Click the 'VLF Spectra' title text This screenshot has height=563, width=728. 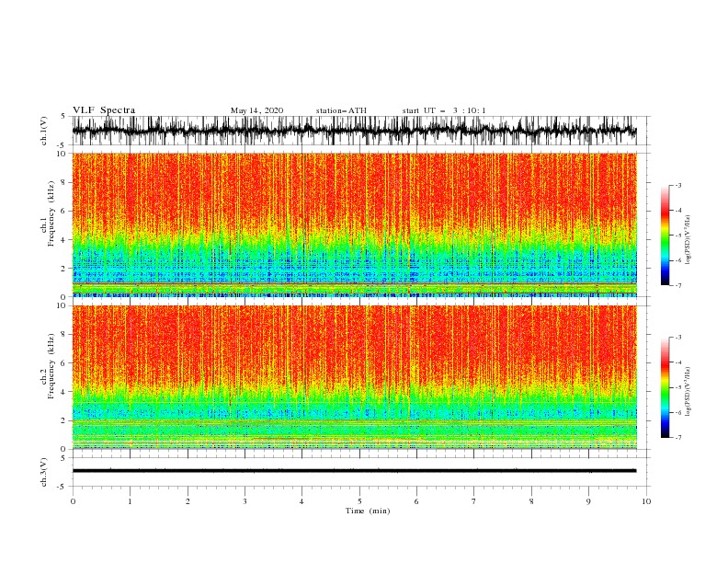[104, 110]
